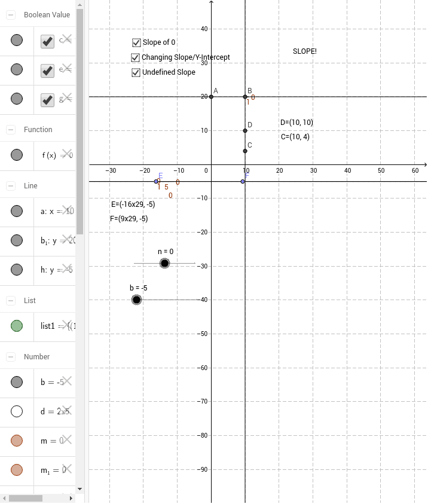Delete f(x) with its X icon
Viewport: 428px width, 504px height.
tap(67, 154)
